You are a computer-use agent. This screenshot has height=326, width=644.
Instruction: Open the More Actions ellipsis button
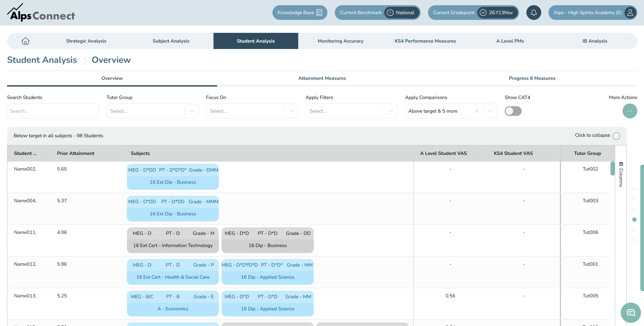pos(630,111)
